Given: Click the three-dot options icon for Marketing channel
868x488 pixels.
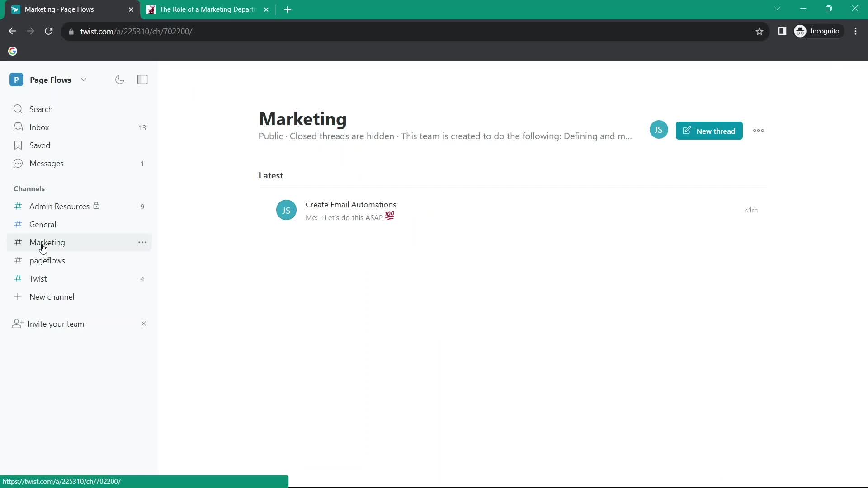Looking at the screenshot, I should pos(142,243).
